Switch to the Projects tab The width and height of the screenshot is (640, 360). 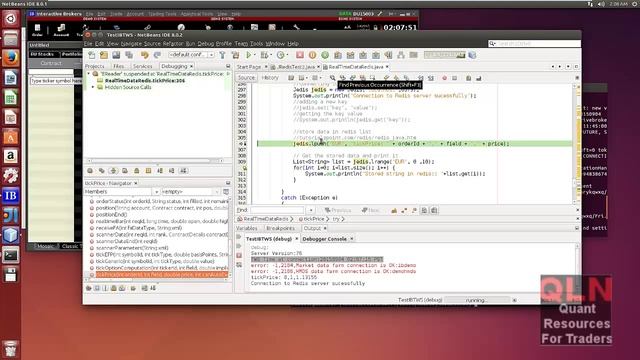(x=95, y=66)
